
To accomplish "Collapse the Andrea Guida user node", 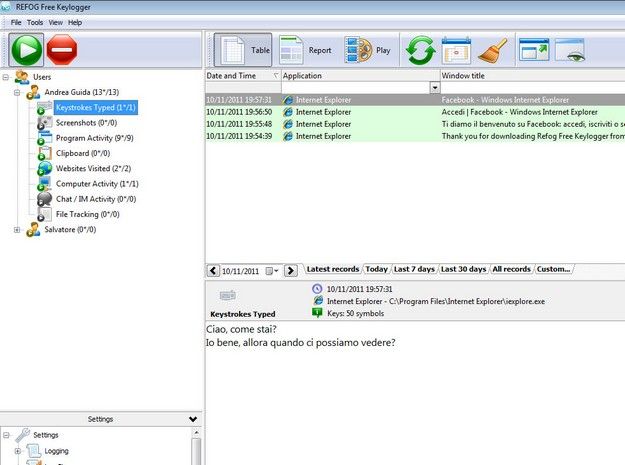I will (17, 92).
